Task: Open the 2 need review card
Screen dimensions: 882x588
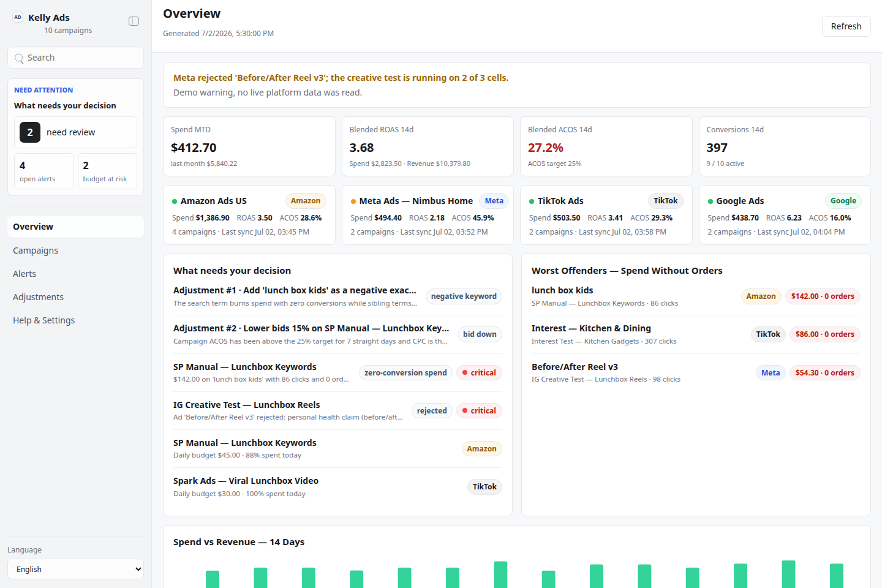Action: (75, 132)
